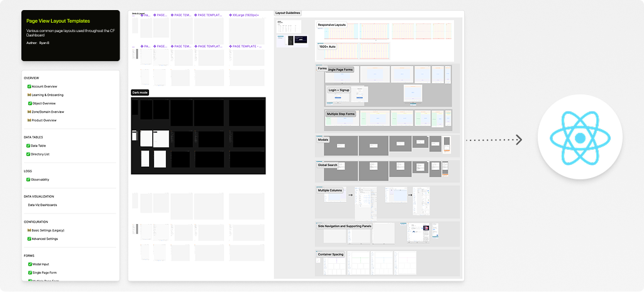Open the Object Overview page
644x292 pixels.
click(x=43, y=103)
